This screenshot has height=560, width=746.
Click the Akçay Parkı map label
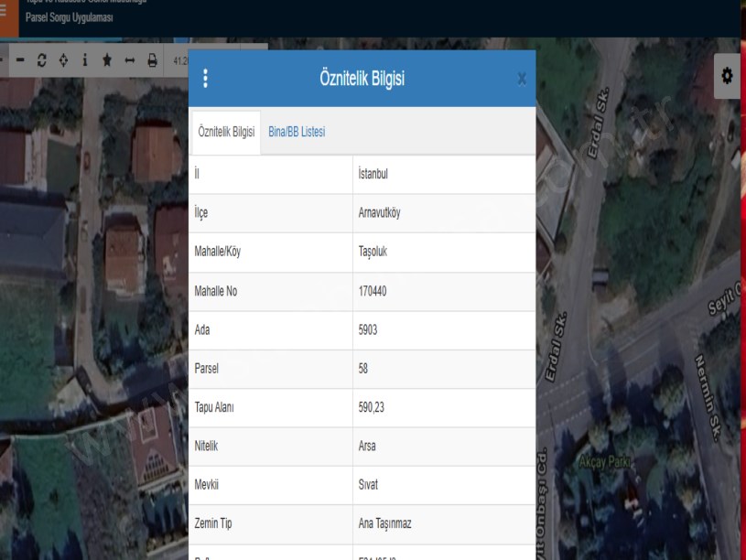click(x=605, y=463)
